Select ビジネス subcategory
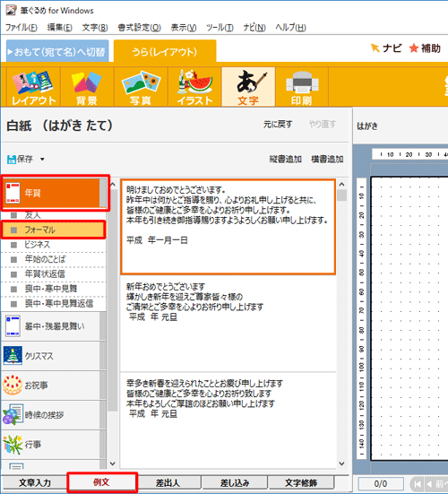Image resolution: width=448 pixels, height=494 pixels. pos(54,245)
